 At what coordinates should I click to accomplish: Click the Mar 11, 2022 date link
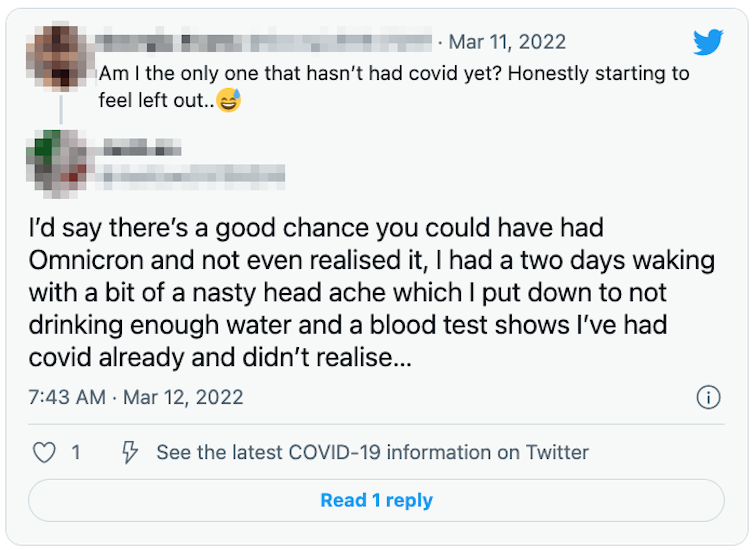click(x=506, y=42)
